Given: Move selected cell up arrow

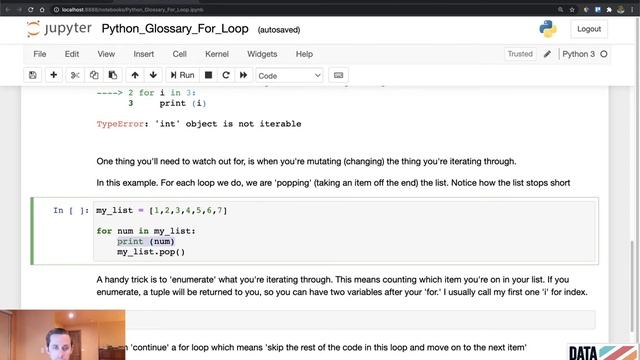Looking at the screenshot, I should 135,75.
